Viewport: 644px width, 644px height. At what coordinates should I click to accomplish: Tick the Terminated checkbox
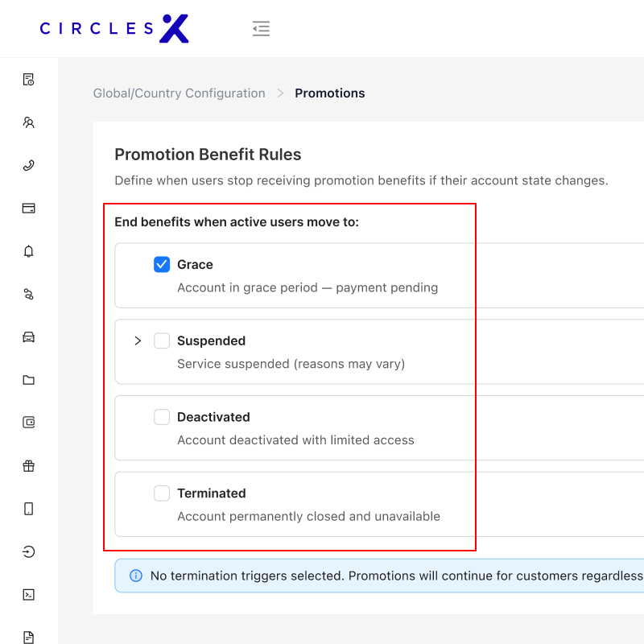(162, 493)
